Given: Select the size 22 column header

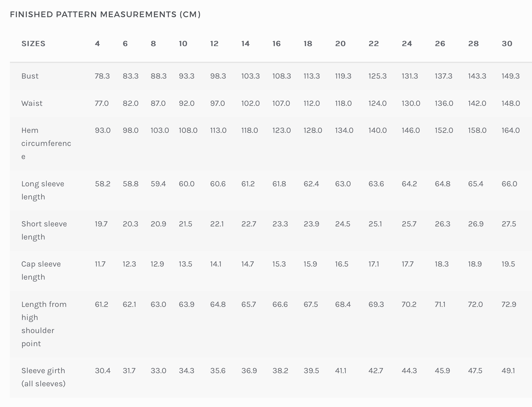Looking at the screenshot, I should (374, 44).
